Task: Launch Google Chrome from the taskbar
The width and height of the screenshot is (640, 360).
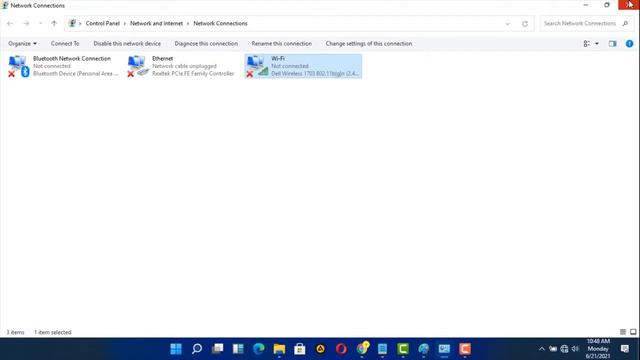Action: (x=362, y=349)
